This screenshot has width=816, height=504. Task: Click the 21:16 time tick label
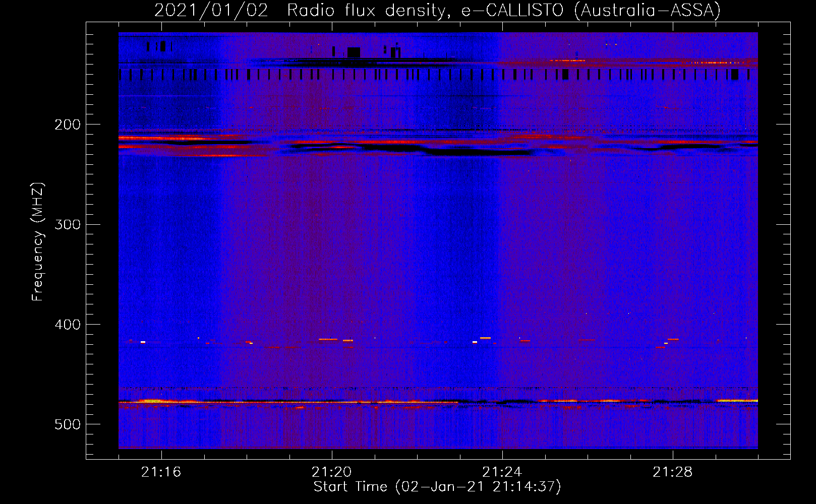161,472
